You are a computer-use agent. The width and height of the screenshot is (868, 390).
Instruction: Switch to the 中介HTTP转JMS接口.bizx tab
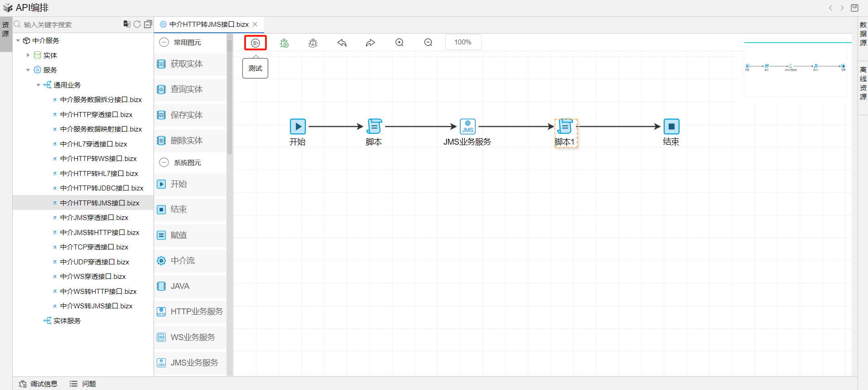(208, 24)
